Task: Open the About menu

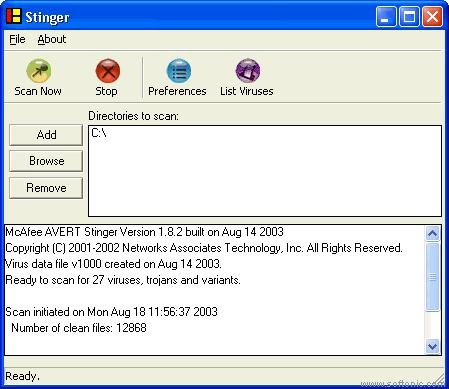Action: 52,39
